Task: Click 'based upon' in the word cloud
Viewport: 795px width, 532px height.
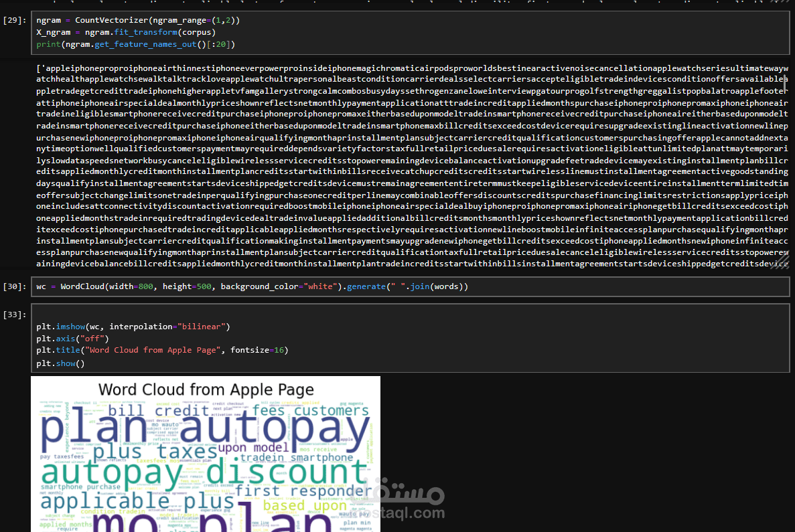Action: [305, 506]
